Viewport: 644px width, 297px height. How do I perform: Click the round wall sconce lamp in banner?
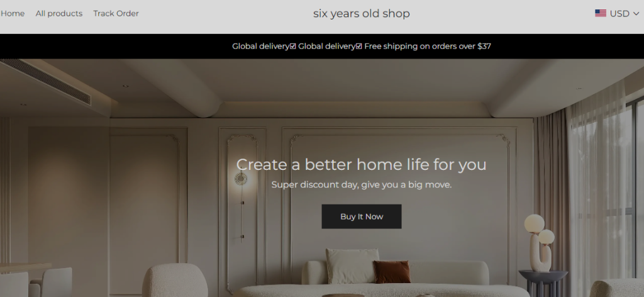pos(241,179)
